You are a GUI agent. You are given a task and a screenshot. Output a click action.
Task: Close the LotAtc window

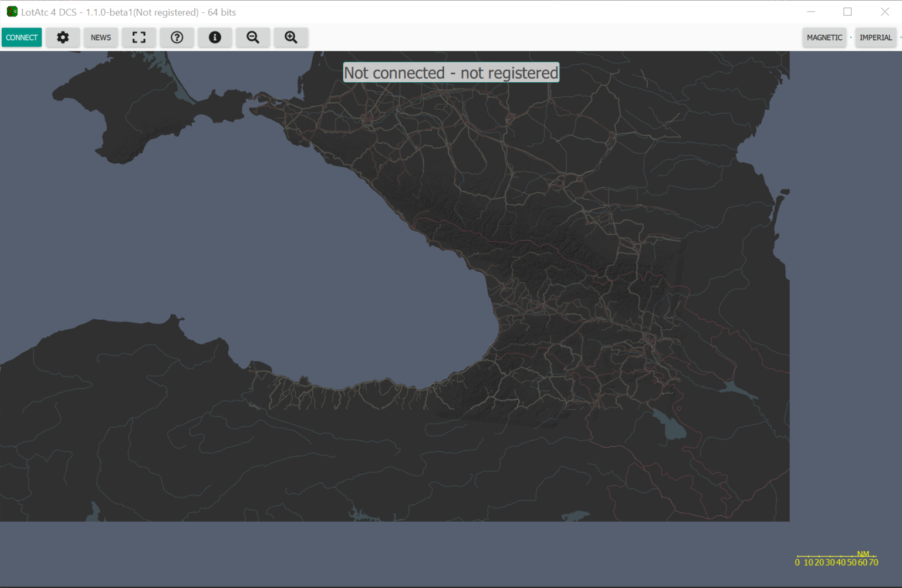click(885, 12)
